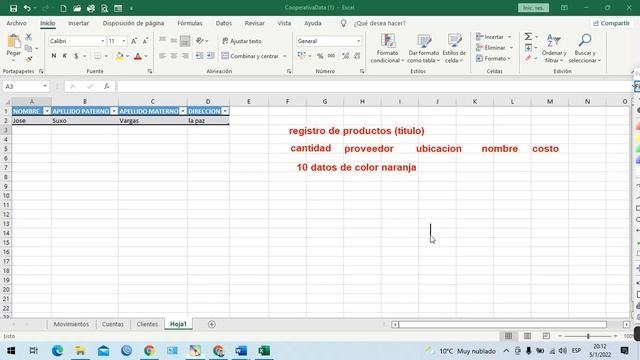Adjust the zoom slider in status bar
This screenshot has height=360, width=640.
coord(588,336)
